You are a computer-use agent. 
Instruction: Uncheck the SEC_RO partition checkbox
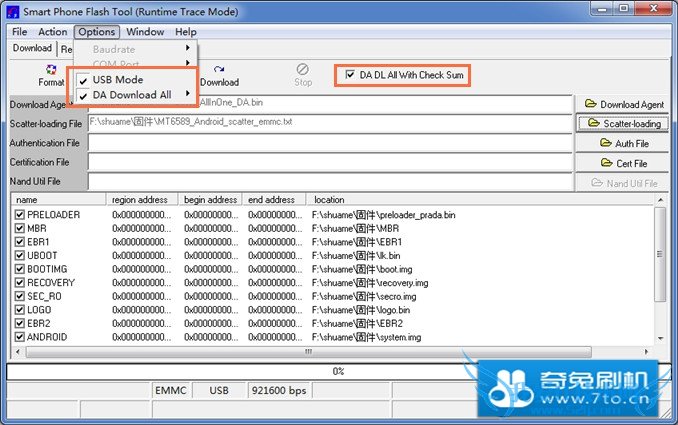(19, 296)
